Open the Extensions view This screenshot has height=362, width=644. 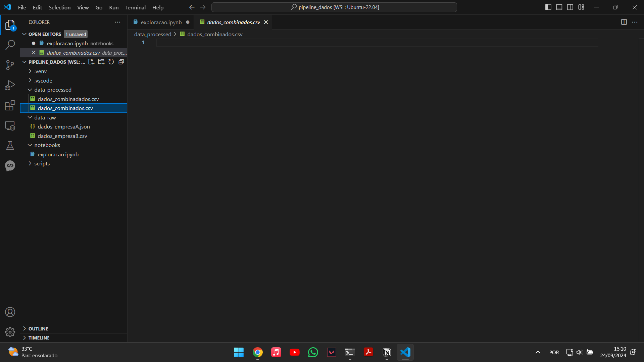pos(10,105)
